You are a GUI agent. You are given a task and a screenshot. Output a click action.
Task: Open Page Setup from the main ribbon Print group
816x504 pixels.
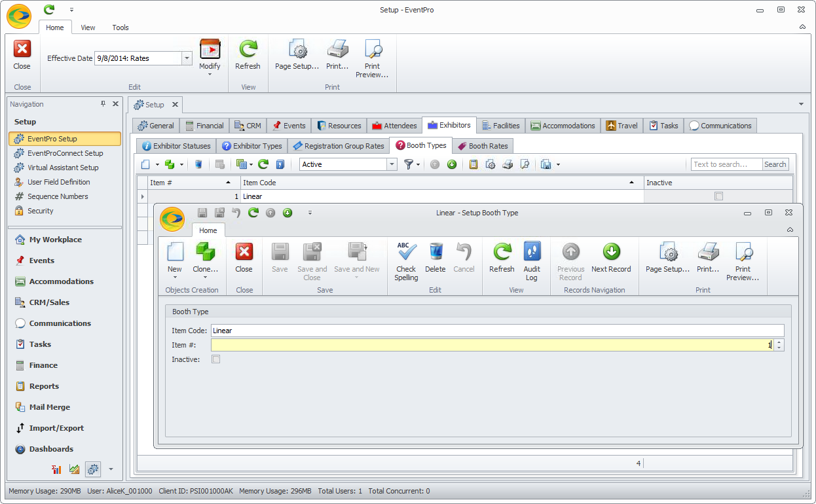tap(297, 49)
